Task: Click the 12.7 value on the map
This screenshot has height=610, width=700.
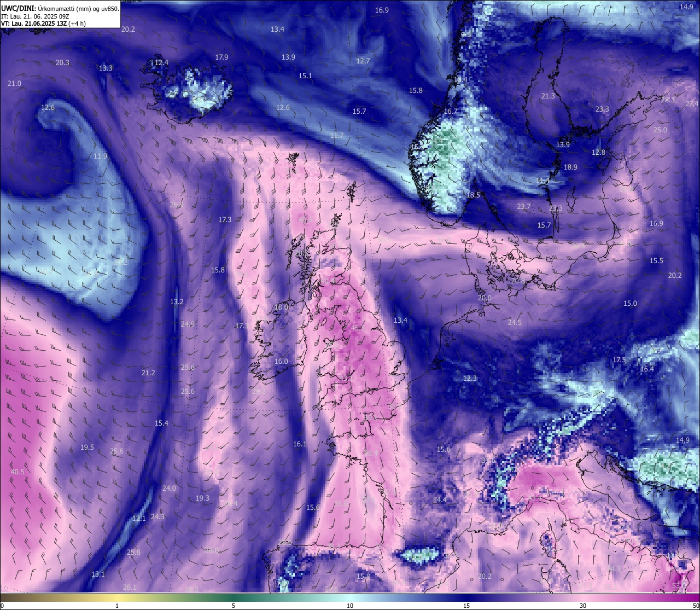Action: [x=363, y=61]
